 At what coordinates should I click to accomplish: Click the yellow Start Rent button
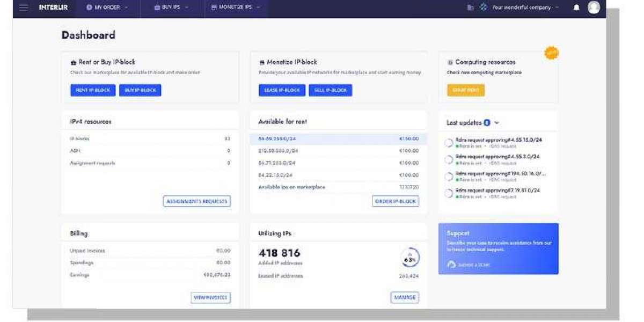coord(466,90)
